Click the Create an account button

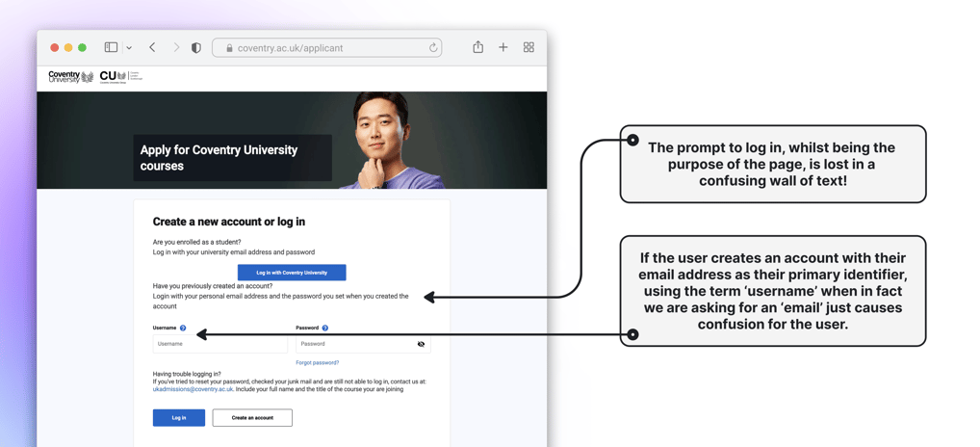pos(252,417)
